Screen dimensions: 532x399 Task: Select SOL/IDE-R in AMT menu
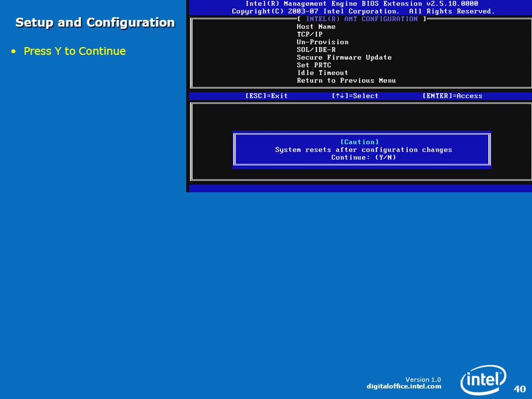coord(316,49)
